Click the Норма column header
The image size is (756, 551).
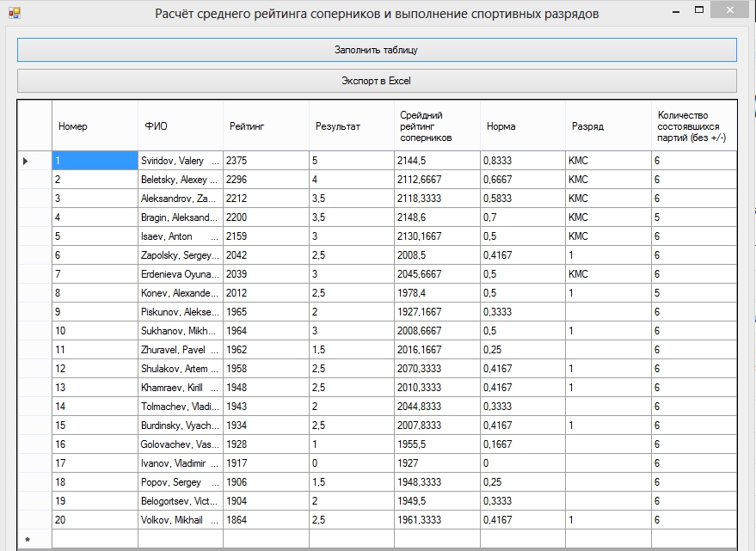(x=523, y=126)
